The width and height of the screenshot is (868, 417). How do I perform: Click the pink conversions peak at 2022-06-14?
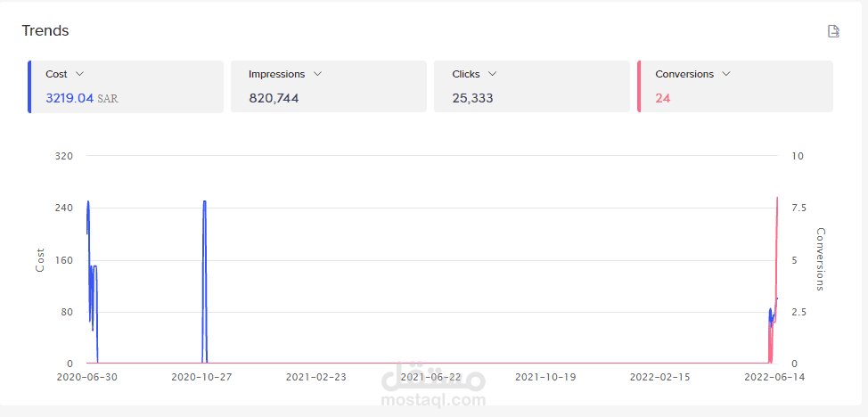click(777, 200)
